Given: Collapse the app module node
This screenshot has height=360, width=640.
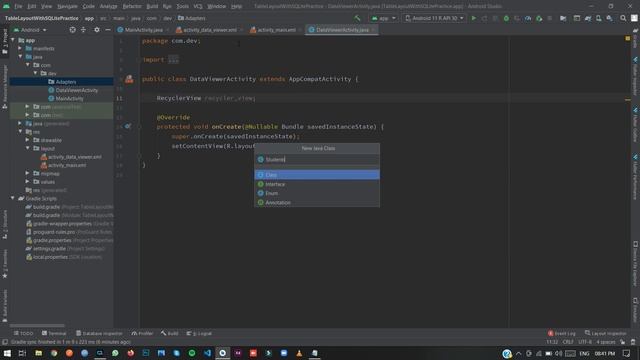Looking at the screenshot, I should [13, 40].
